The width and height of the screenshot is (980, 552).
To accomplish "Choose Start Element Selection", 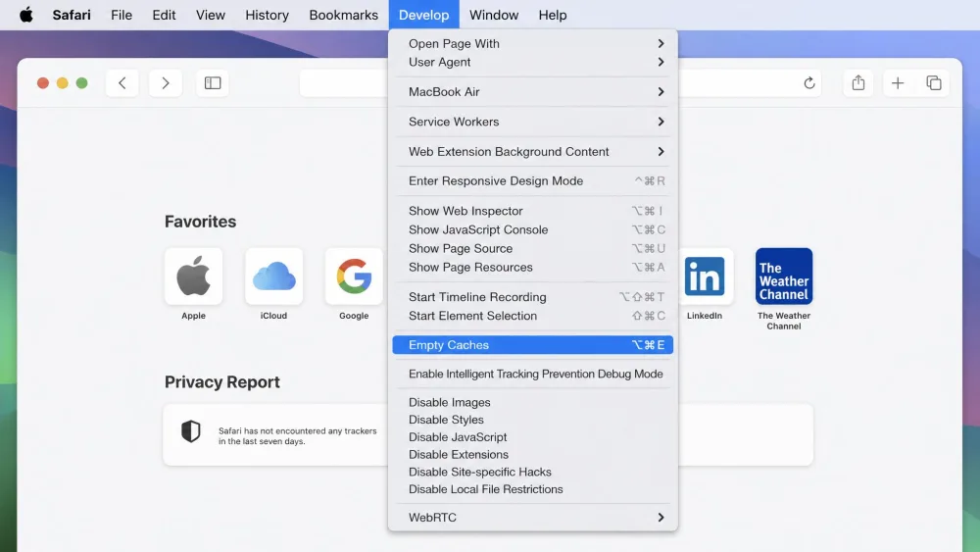I will click(x=532, y=316).
